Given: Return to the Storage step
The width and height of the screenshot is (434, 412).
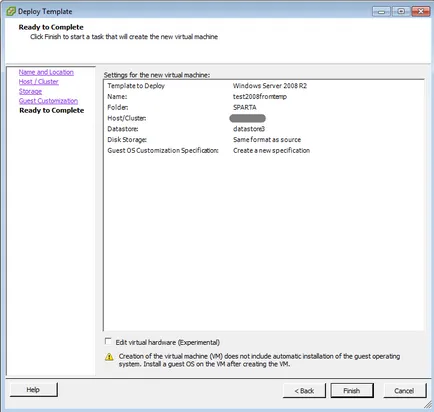Looking at the screenshot, I should point(30,91).
